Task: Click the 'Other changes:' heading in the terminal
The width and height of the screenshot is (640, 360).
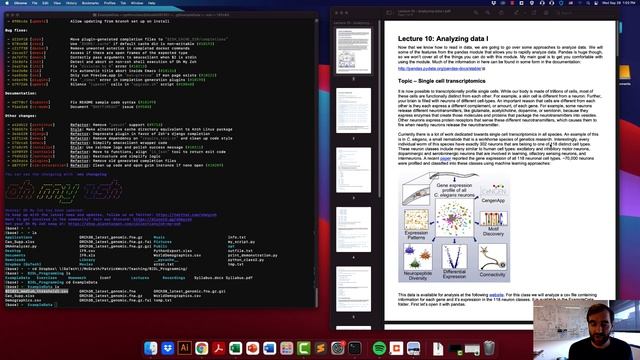Action: click(x=20, y=116)
